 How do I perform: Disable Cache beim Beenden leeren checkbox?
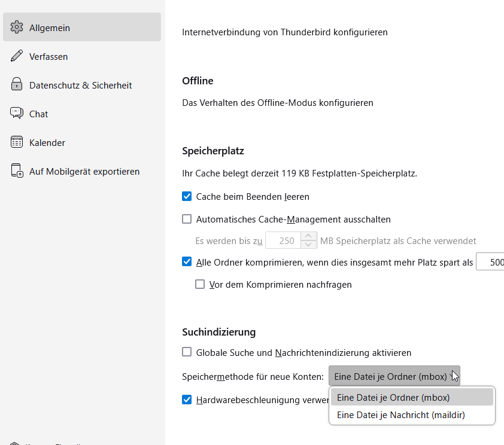pos(187,196)
